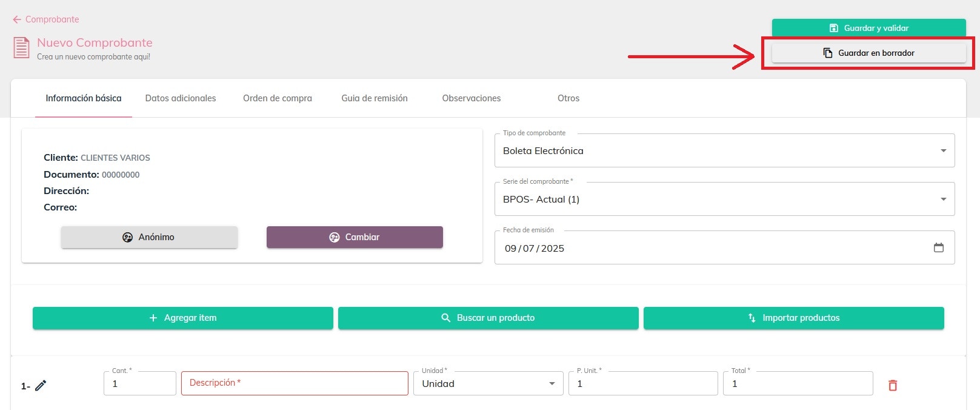The height and width of the screenshot is (410, 980).
Task: Click the Agregar item button
Action: tap(183, 318)
